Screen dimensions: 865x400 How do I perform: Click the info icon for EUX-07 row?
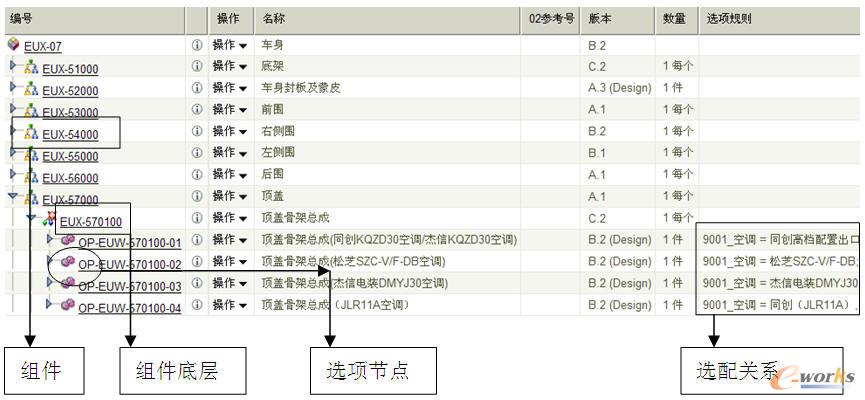[x=196, y=46]
